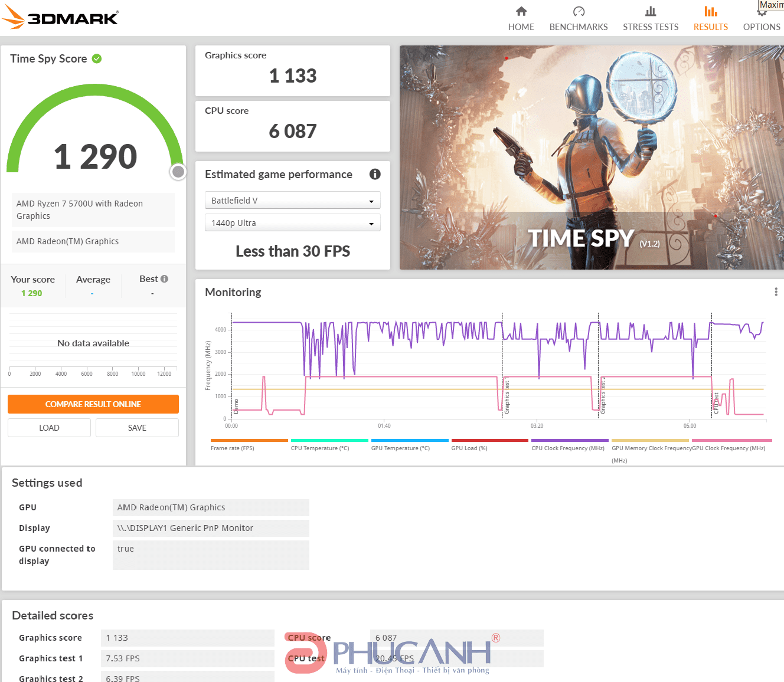Toggle Frame rate (FPS) legend
The width and height of the screenshot is (784, 682).
tap(249, 445)
